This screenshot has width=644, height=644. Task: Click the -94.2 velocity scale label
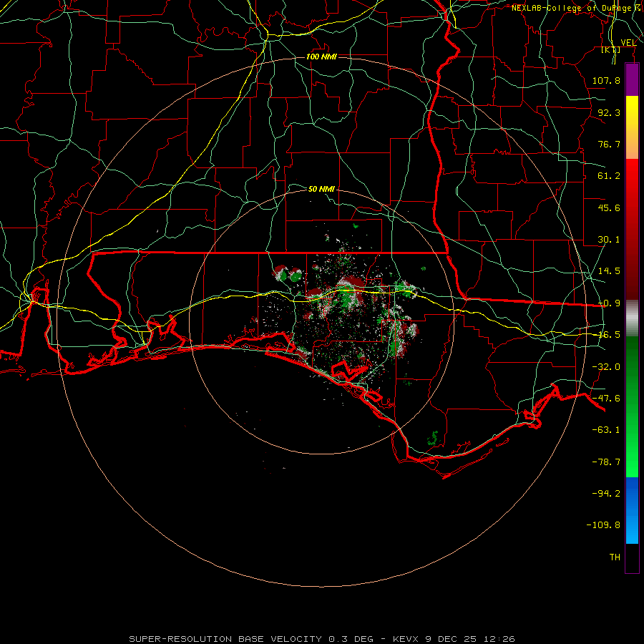(x=606, y=494)
